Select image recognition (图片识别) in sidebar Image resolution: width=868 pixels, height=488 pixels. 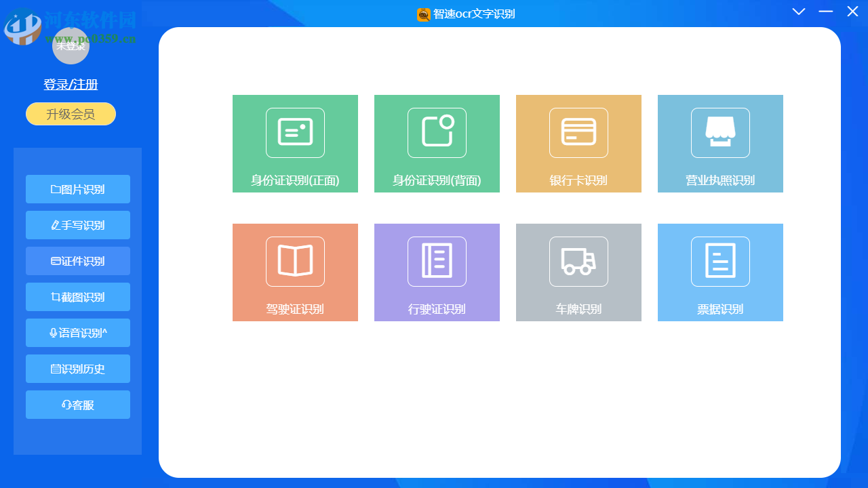77,189
